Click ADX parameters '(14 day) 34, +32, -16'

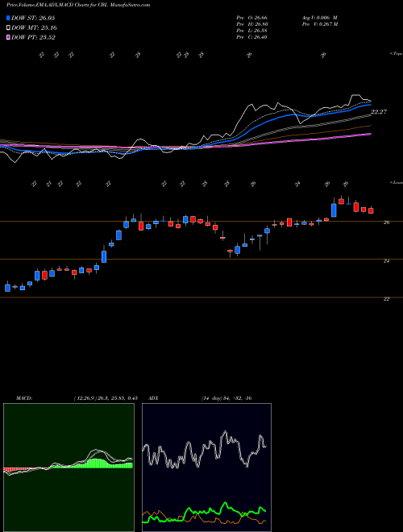coord(226,398)
